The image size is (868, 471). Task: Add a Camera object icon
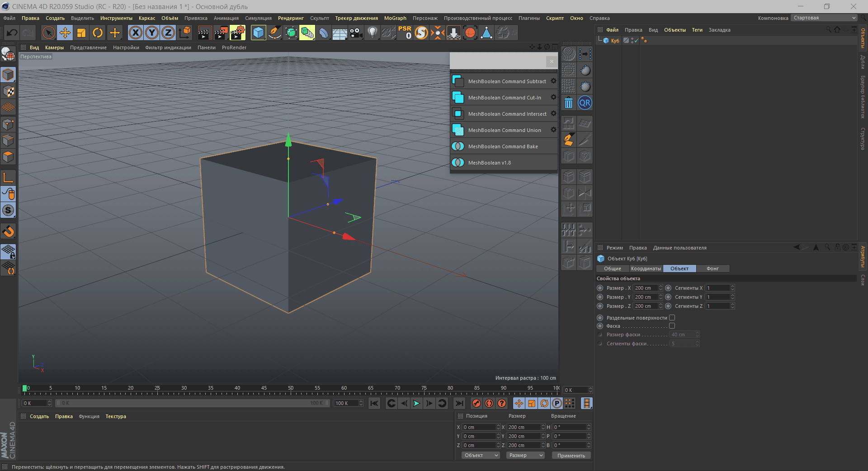(356, 33)
